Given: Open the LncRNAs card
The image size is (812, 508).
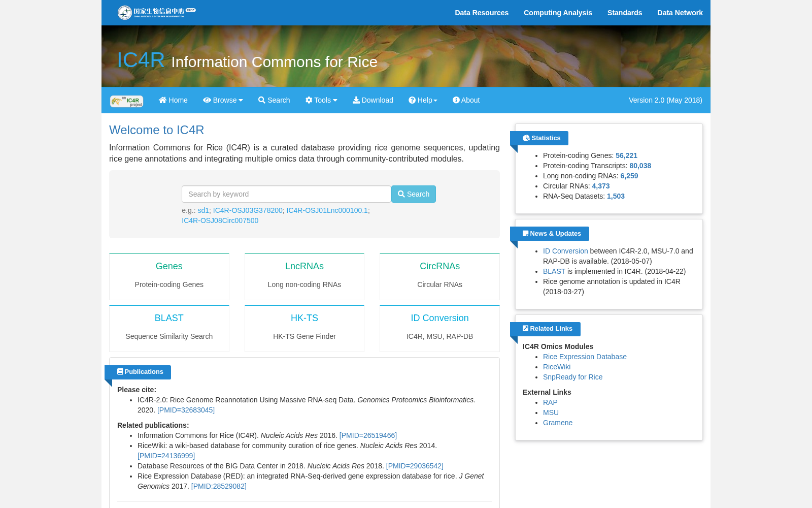Looking at the screenshot, I should point(304,277).
